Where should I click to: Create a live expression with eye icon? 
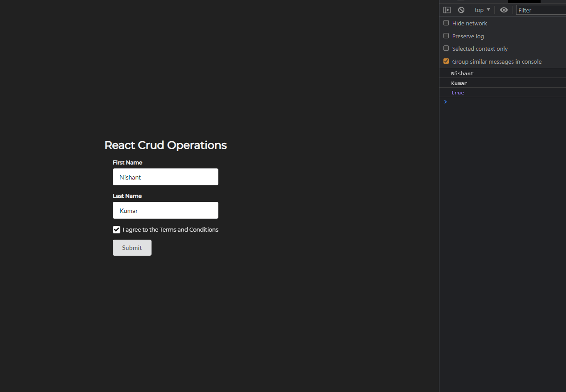pos(504,9)
